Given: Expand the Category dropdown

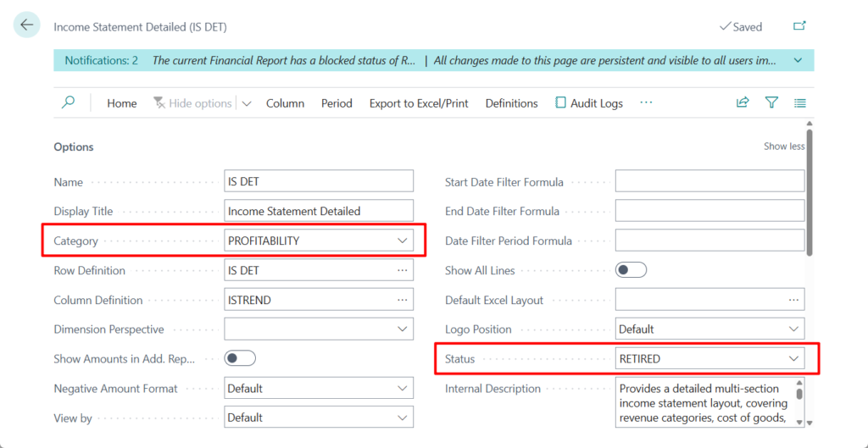Looking at the screenshot, I should tap(402, 241).
